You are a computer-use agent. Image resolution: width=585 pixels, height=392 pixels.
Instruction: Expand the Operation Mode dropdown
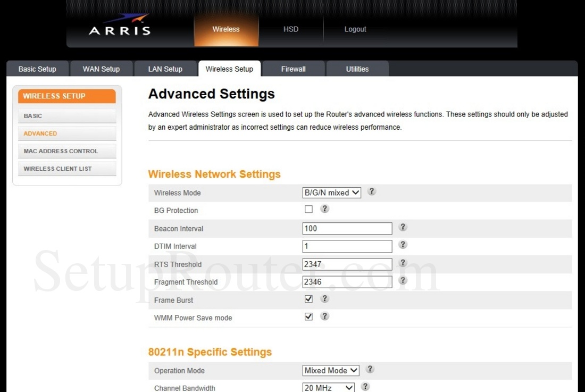pyautogui.click(x=330, y=370)
